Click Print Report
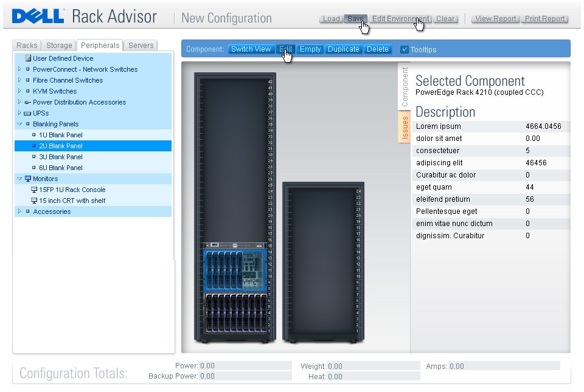The width and height of the screenshot is (584, 392). tap(544, 19)
